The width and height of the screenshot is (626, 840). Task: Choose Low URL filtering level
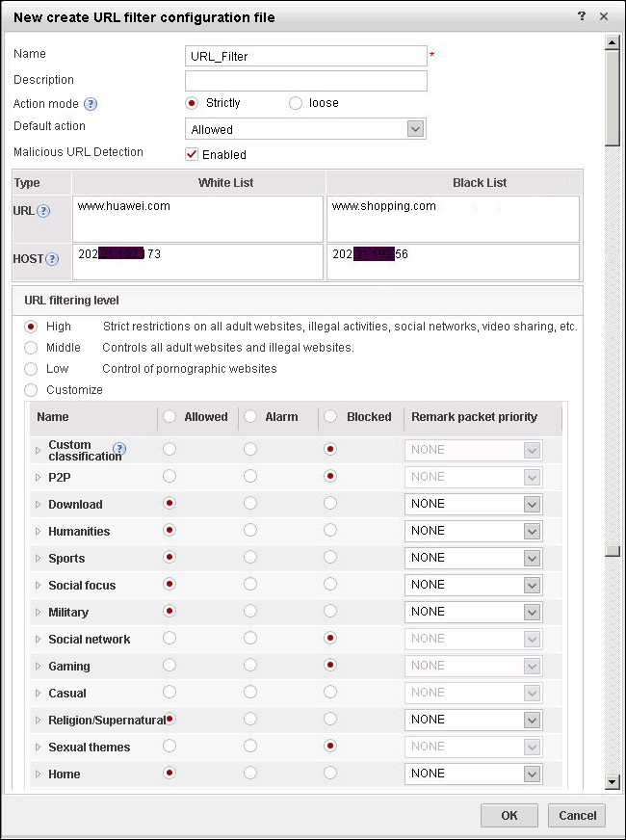(31, 369)
